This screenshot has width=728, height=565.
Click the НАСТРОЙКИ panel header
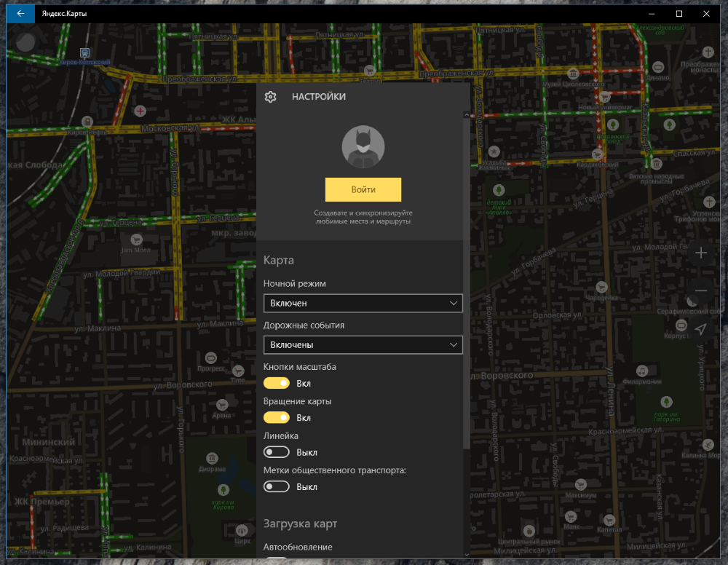tap(319, 97)
